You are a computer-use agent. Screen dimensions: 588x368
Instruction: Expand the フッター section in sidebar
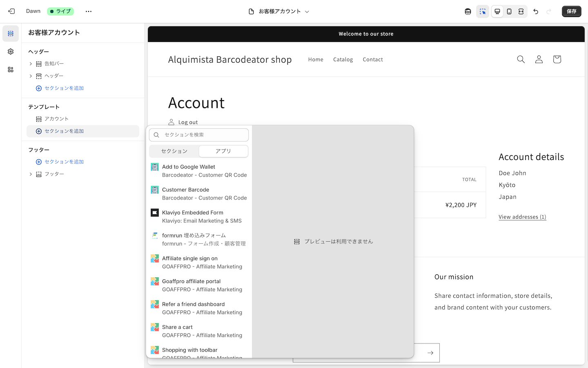[x=31, y=174]
